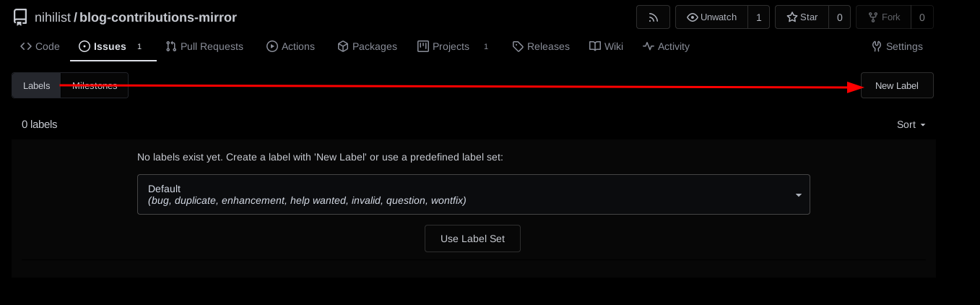The width and height of the screenshot is (980, 305).
Task: Go to the Packages tab
Action: [x=367, y=46]
